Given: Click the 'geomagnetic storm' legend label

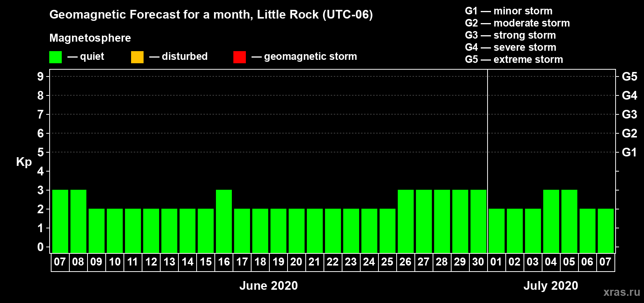Looking at the screenshot, I should tap(310, 56).
